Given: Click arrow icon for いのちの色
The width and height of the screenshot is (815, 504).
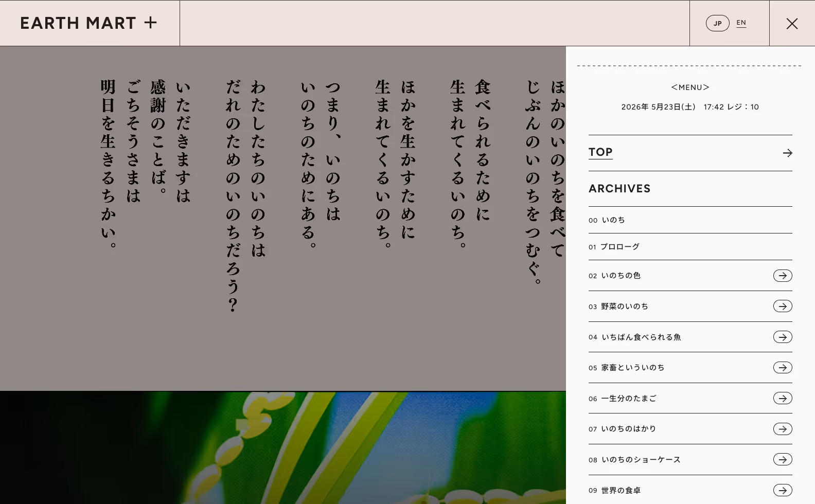Looking at the screenshot, I should (x=783, y=276).
